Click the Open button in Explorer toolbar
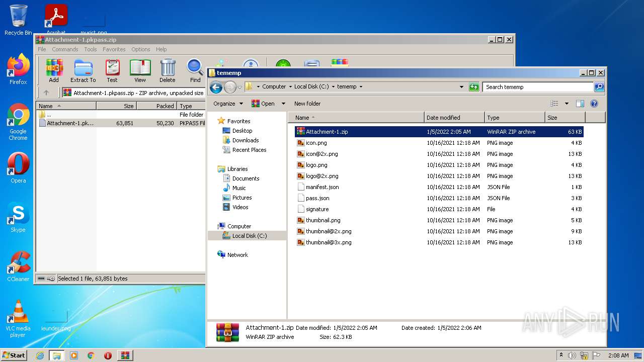Viewport: 644px width, 362px height. click(x=264, y=104)
